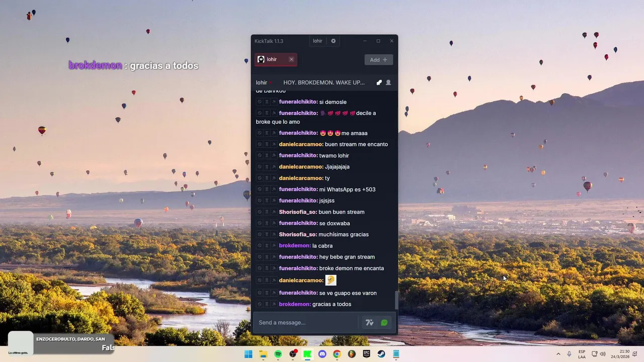Open pinned message 'HOY. BROKDEMON. WAKE UP...'

[x=324, y=82]
